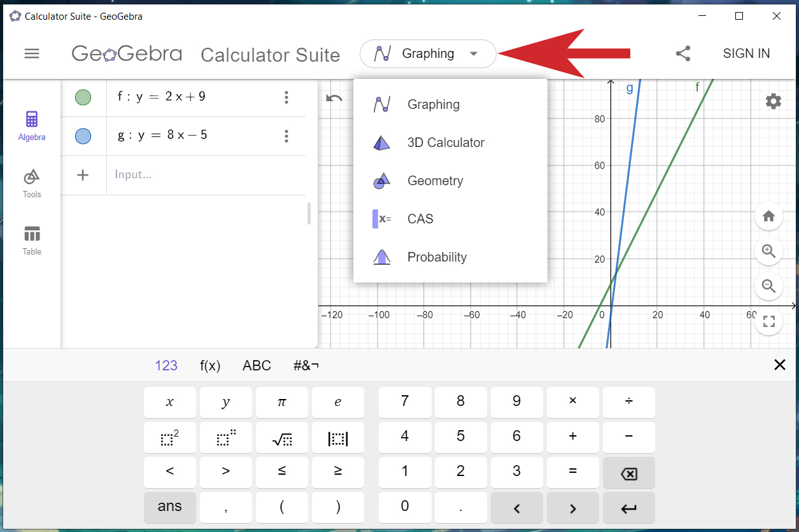The width and height of the screenshot is (799, 532).
Task: Toggle visibility of line g
Action: pos(83,136)
